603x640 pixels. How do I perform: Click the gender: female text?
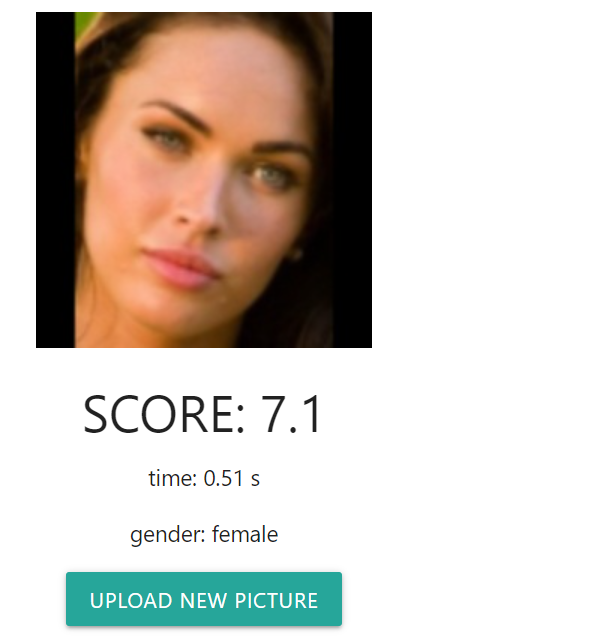tap(204, 535)
